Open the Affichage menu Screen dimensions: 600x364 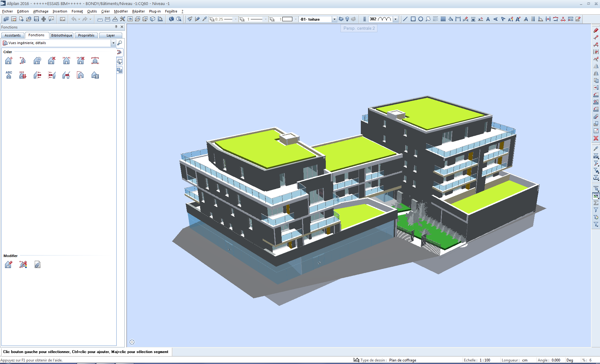click(41, 11)
